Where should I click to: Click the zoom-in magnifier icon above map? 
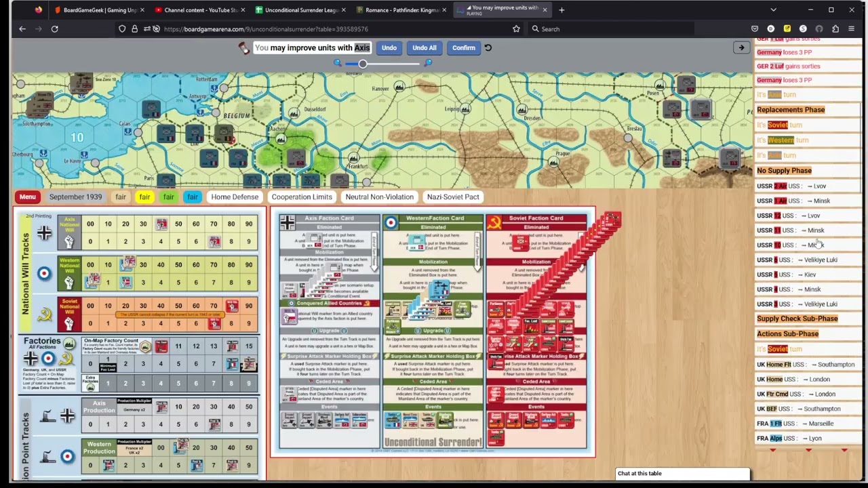428,63
